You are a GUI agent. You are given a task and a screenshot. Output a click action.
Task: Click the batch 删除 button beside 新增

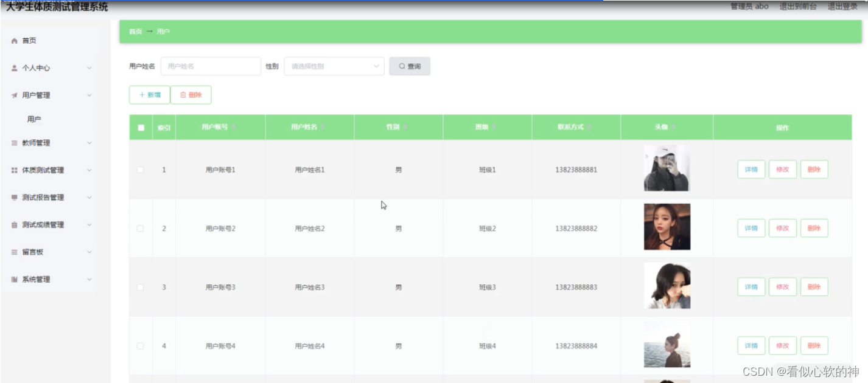pos(191,95)
